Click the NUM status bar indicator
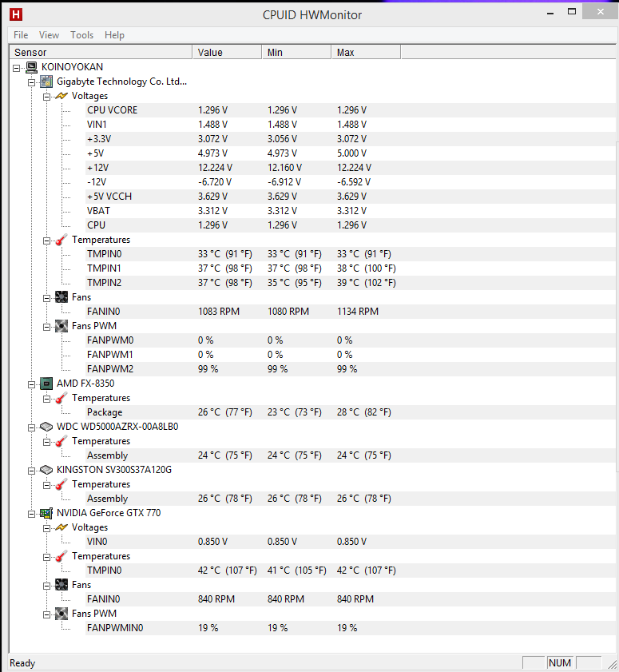 tap(559, 663)
